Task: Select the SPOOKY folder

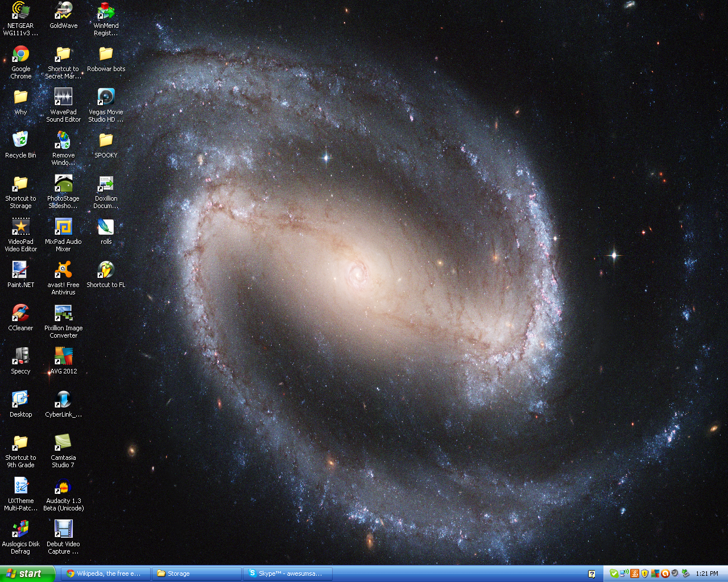Action: (106, 145)
